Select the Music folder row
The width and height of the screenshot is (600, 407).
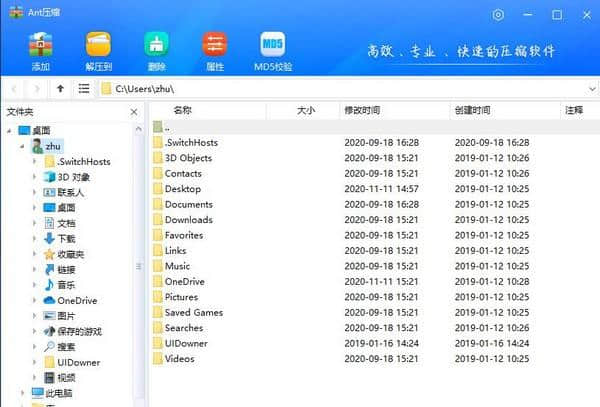(375, 266)
